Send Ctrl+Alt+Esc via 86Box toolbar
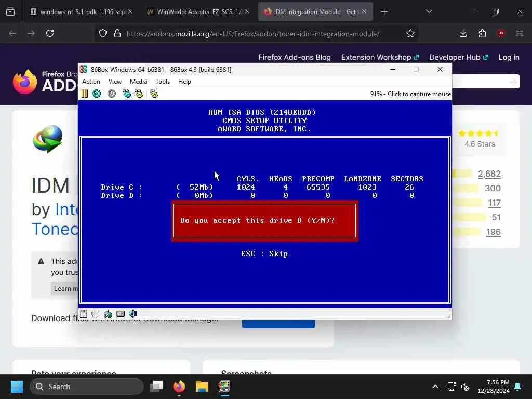Screen dimensions: 532x399 pyautogui.click(x=139, y=94)
